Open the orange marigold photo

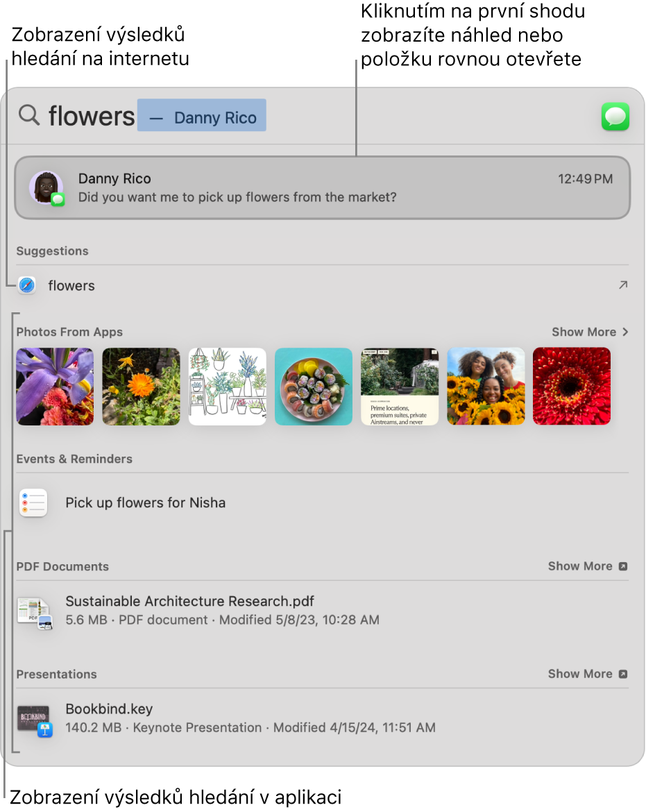142,387
